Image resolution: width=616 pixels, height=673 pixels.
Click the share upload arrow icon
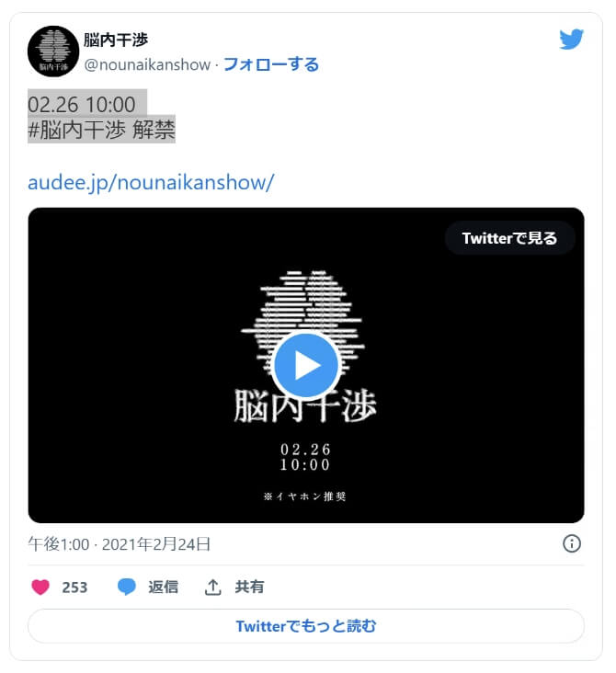click(213, 587)
